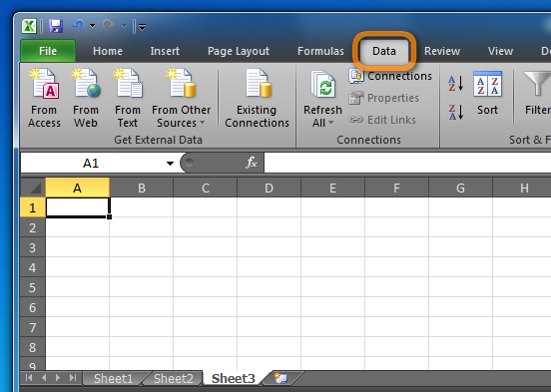The width and height of the screenshot is (551, 392).
Task: Select row 2 header
Action: click(33, 227)
